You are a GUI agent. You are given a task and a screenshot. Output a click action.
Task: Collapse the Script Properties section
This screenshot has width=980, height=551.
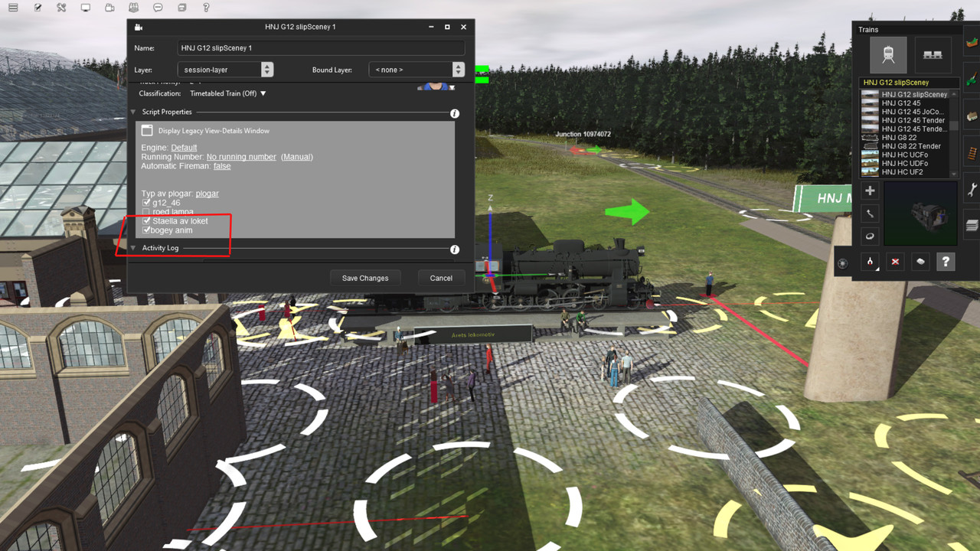click(133, 112)
